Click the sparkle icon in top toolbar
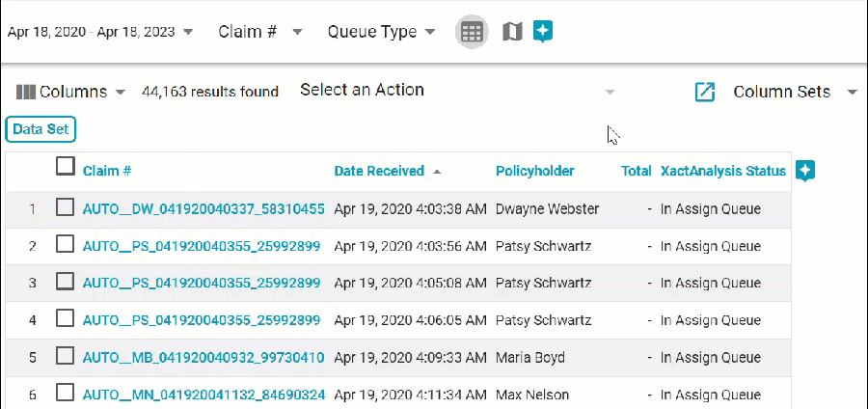 click(543, 32)
